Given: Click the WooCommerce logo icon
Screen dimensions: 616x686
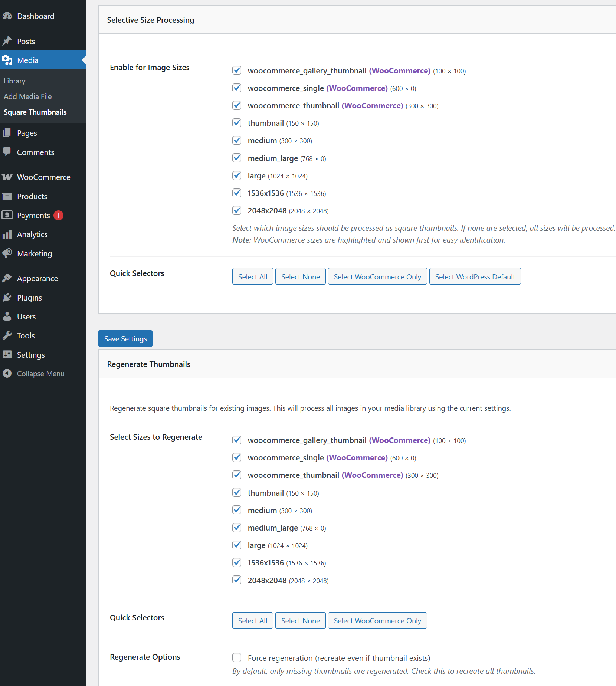Looking at the screenshot, I should [7, 177].
